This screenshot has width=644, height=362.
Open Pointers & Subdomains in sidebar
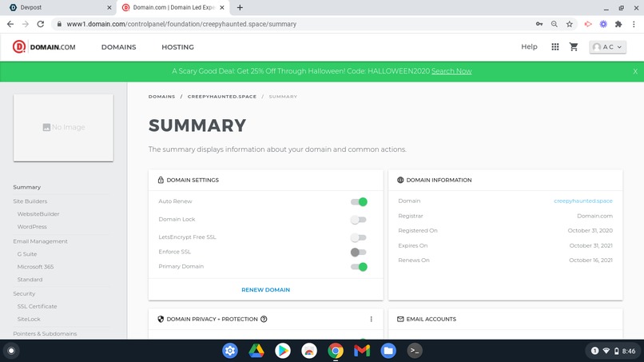(45, 334)
